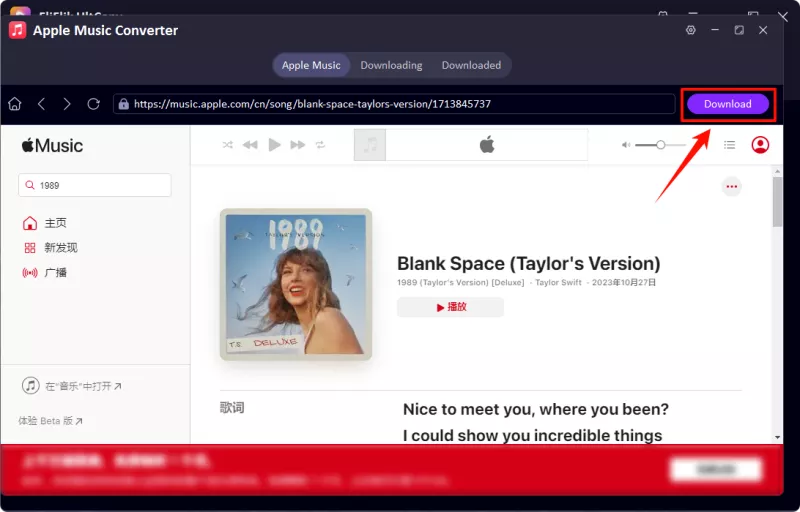Open the Downloading tab

391,65
